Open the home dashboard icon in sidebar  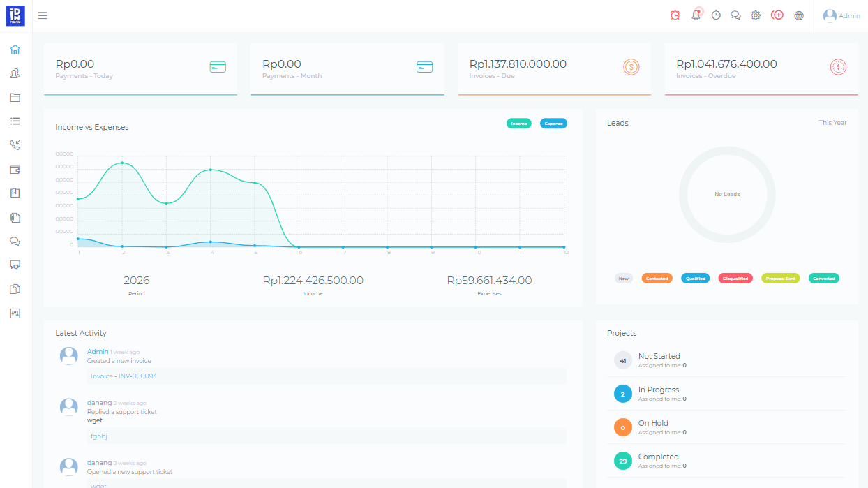(x=15, y=50)
